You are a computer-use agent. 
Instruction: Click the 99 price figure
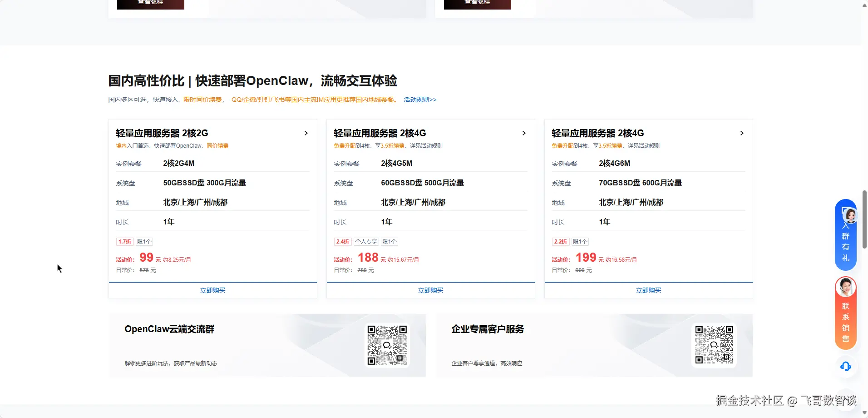(147, 258)
